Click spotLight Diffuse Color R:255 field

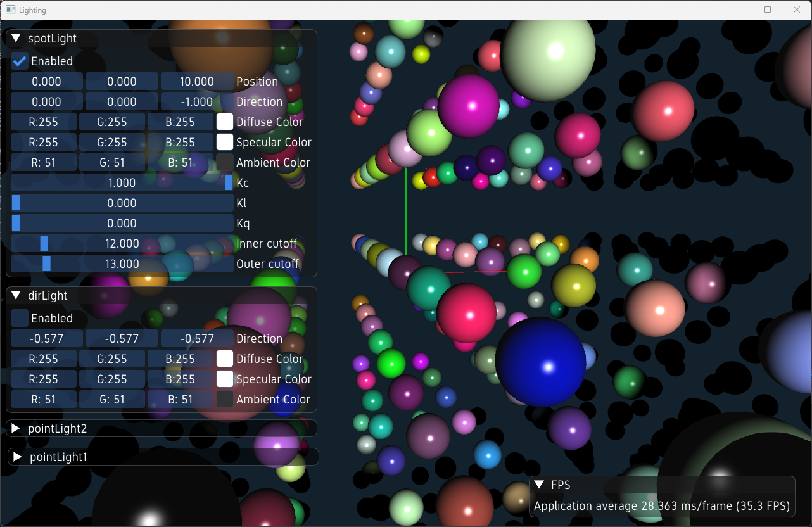click(44, 122)
